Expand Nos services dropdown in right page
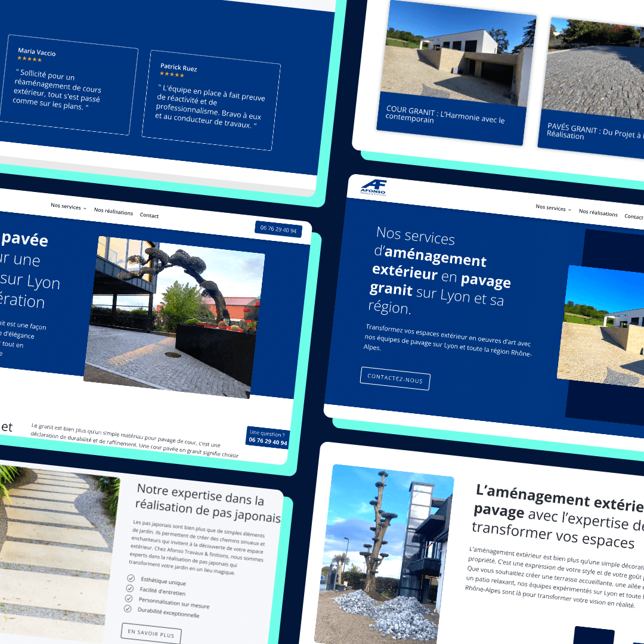Screen dimensions: 644x644 tap(553, 208)
